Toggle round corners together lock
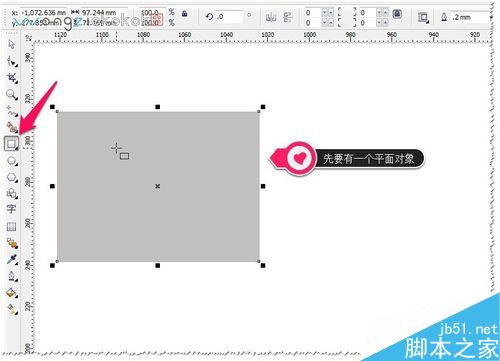 coord(397,14)
